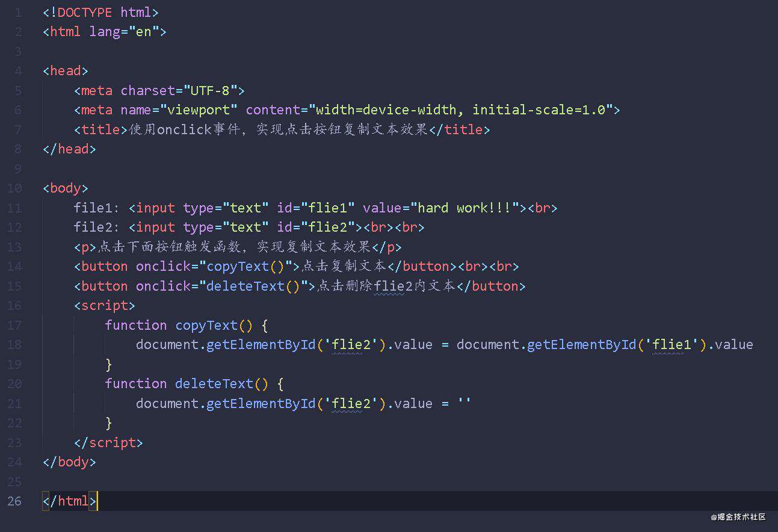Image resolution: width=778 pixels, height=532 pixels.
Task: Click the <!DOCTYPE html> declaration on line 1
Action: click(100, 12)
